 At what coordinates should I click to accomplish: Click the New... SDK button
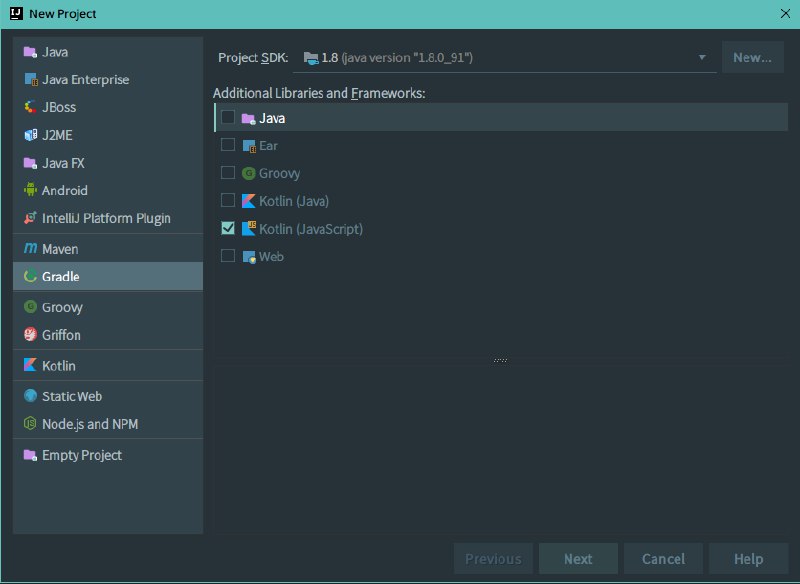753,58
